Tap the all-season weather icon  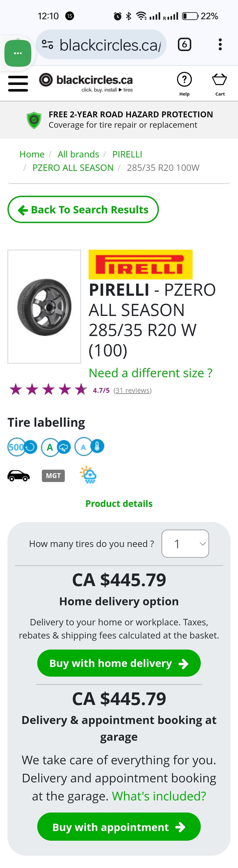(x=88, y=475)
